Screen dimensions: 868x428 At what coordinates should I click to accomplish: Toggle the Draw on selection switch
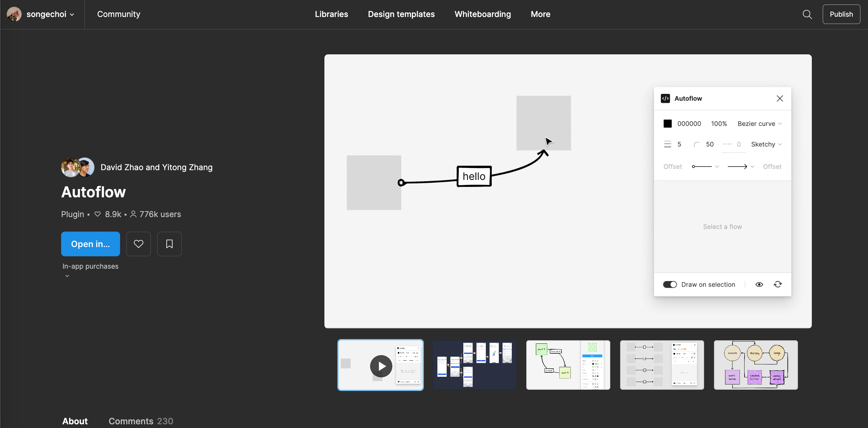coord(670,284)
